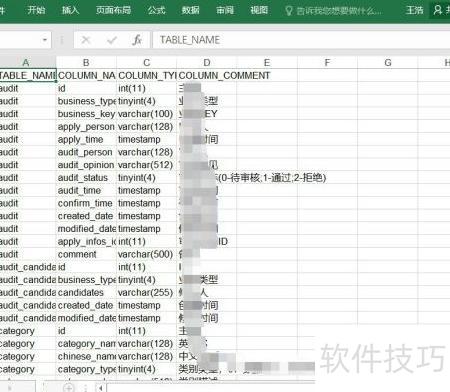
Task: Click the apply_infos_id cell
Action: coord(87,242)
